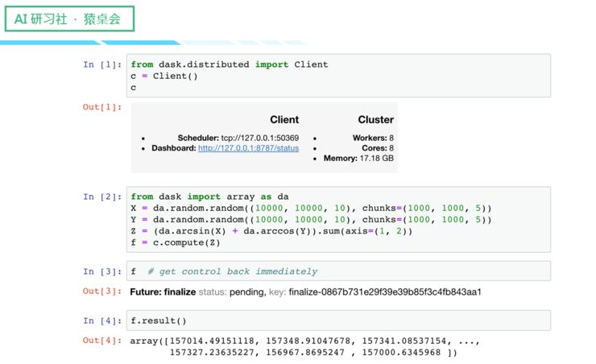Select the Out[1] output prompt
Viewport: 596px width, 364px height.
[x=102, y=106]
